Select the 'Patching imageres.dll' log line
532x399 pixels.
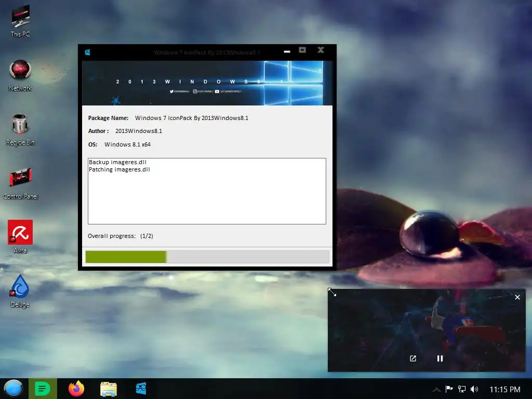pyautogui.click(x=119, y=169)
